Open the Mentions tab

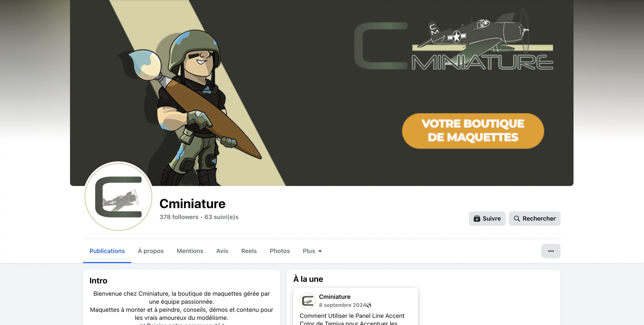coord(190,251)
